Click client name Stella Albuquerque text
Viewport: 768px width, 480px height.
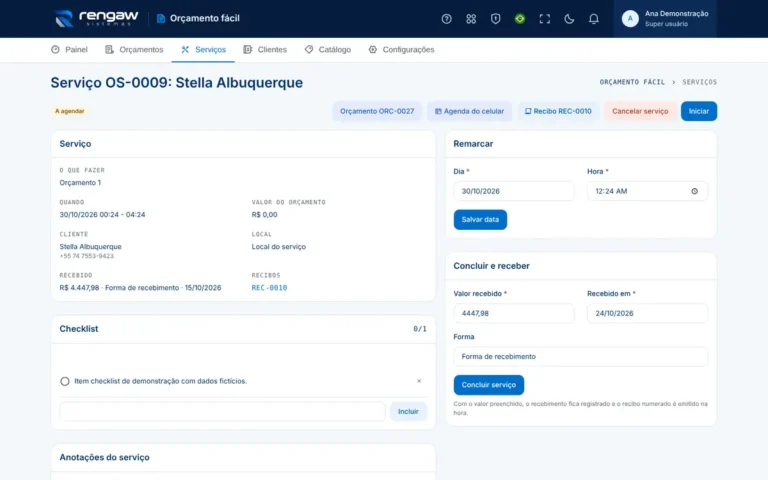pyautogui.click(x=91, y=246)
